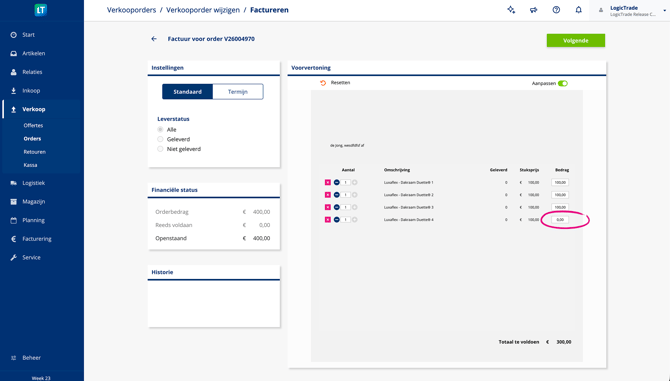Switch to Standaard invoice mode
The height and width of the screenshot is (381, 670).
tap(187, 91)
